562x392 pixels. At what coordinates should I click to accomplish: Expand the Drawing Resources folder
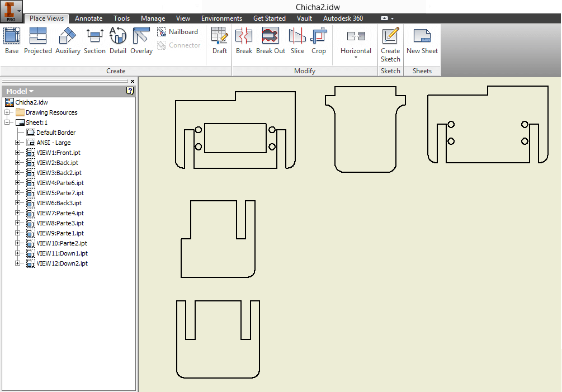[7, 112]
